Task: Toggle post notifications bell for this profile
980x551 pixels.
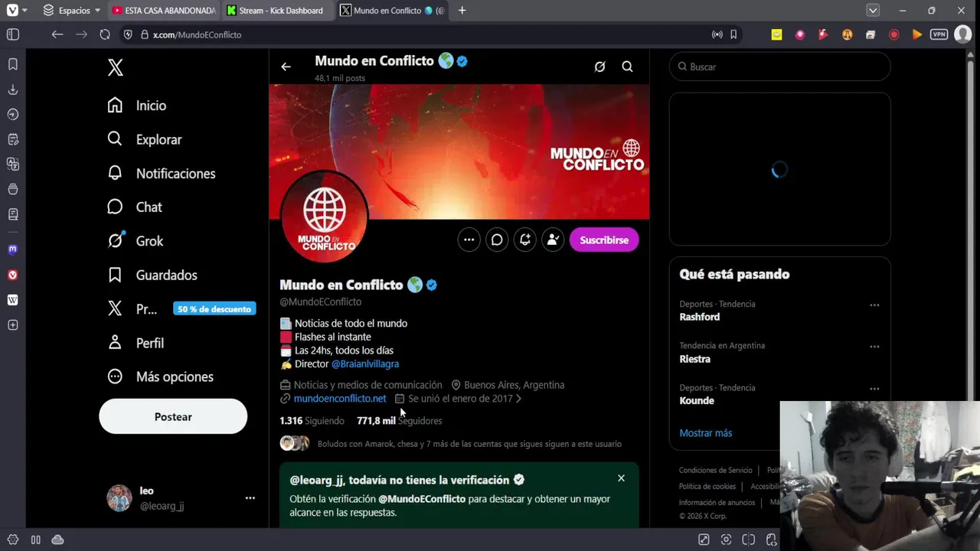Action: click(x=524, y=240)
